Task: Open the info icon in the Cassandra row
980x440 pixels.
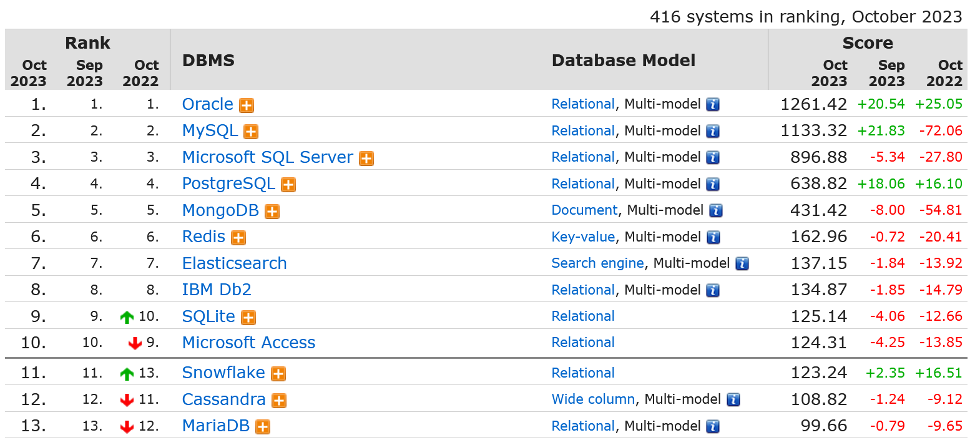Action: 733,399
